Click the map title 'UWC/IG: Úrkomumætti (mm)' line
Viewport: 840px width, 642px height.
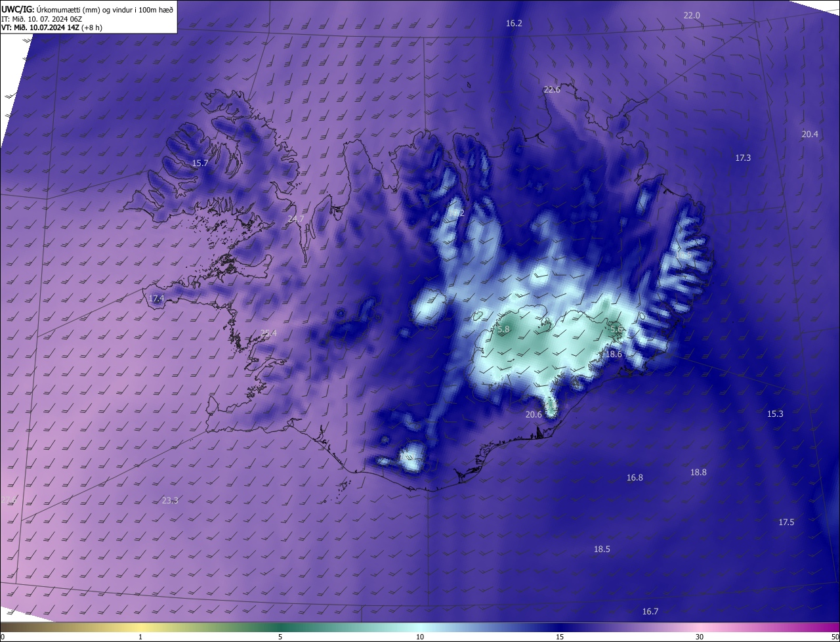pos(88,9)
